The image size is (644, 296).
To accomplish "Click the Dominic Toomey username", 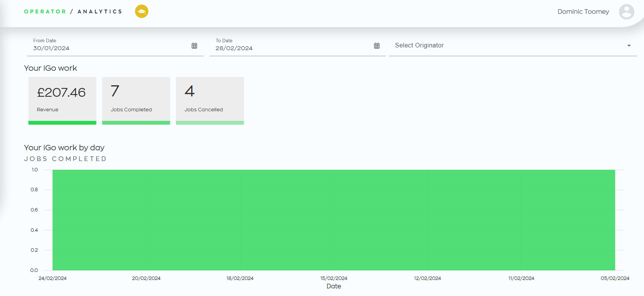I will tap(583, 11).
